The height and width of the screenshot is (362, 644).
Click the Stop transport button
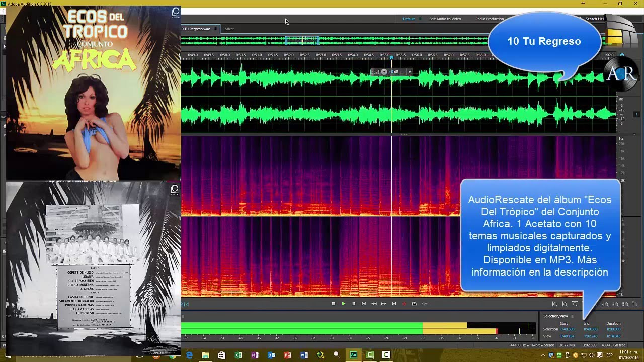coord(333,304)
